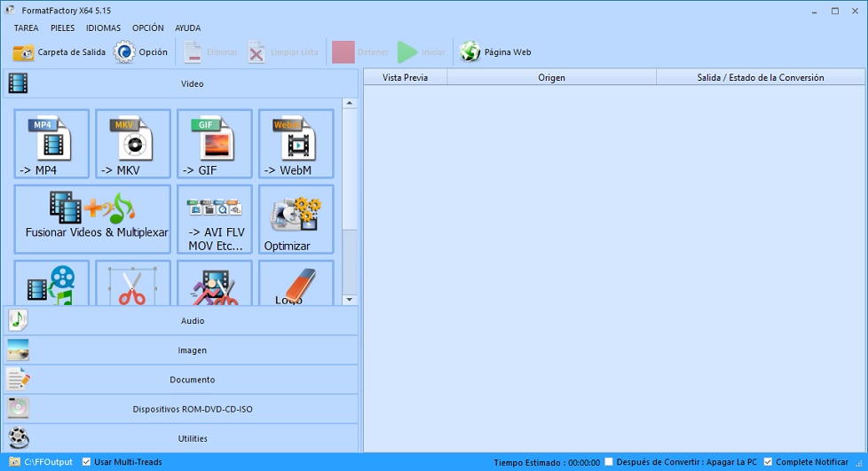Open the IDIOMAS menu
Screen dimensions: 868x471
point(103,27)
